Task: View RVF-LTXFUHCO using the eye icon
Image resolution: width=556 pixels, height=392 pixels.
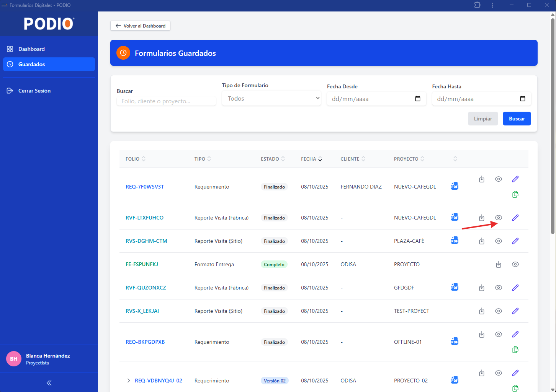Action: 499,218
